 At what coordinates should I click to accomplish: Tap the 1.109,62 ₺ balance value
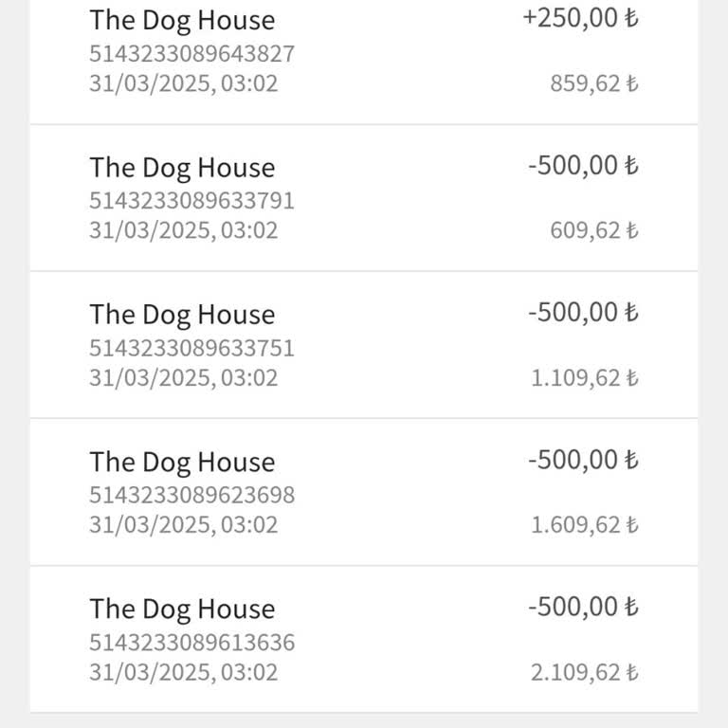click(x=584, y=378)
